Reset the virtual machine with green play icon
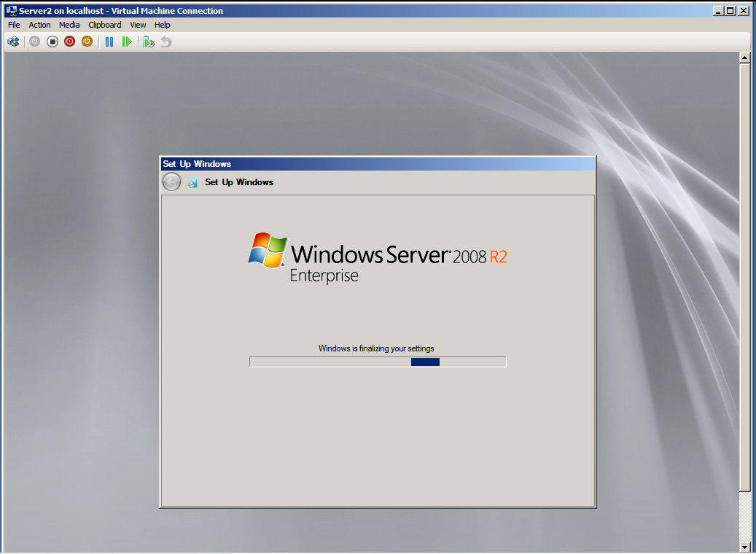 [127, 42]
